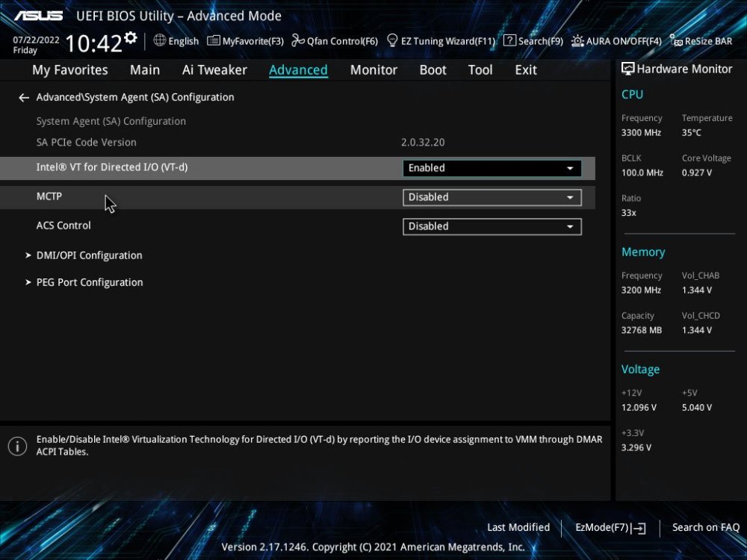Image resolution: width=747 pixels, height=560 pixels.
Task: Select the Advanced tab
Action: tap(298, 70)
